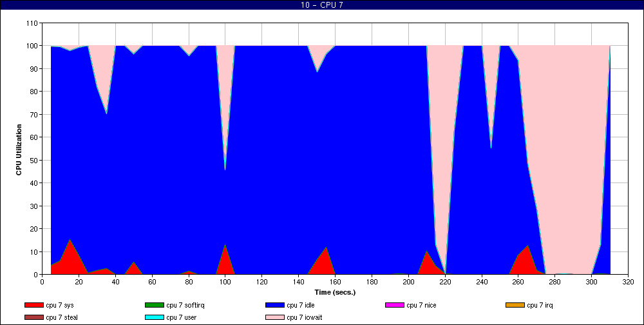Screen dimensions: 644x325
Task: Select the 'cpu 7 idle' legend label
Action: tap(301, 305)
